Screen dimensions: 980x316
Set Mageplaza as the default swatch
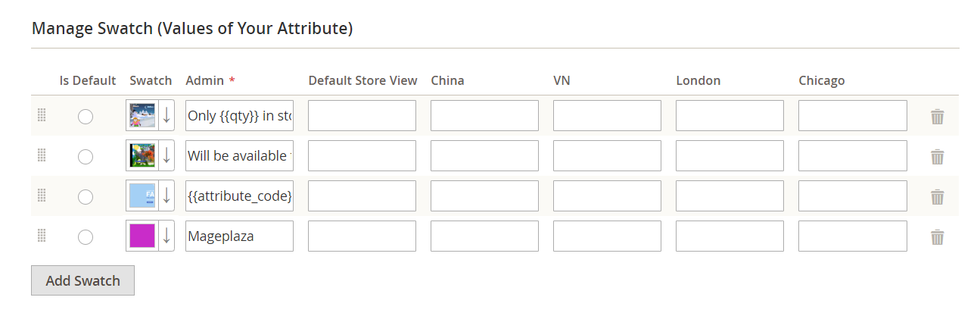pos(86,237)
